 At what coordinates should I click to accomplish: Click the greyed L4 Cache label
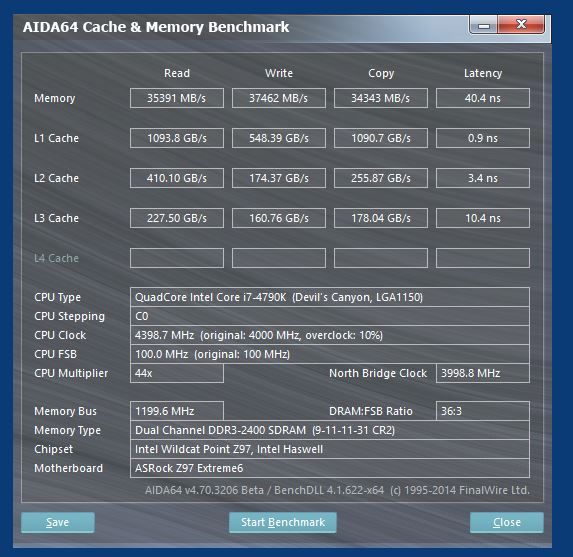pyautogui.click(x=56, y=258)
